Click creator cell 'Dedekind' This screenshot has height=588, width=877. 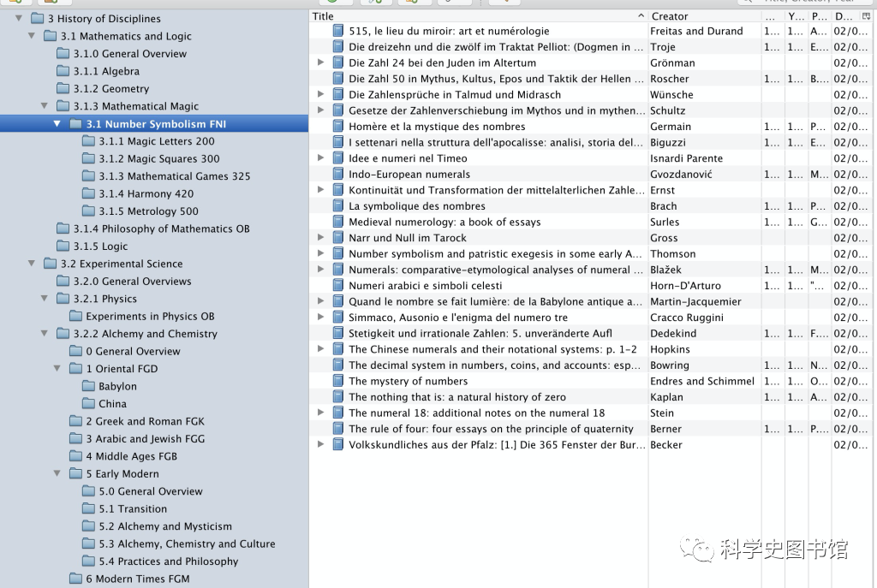coord(673,333)
